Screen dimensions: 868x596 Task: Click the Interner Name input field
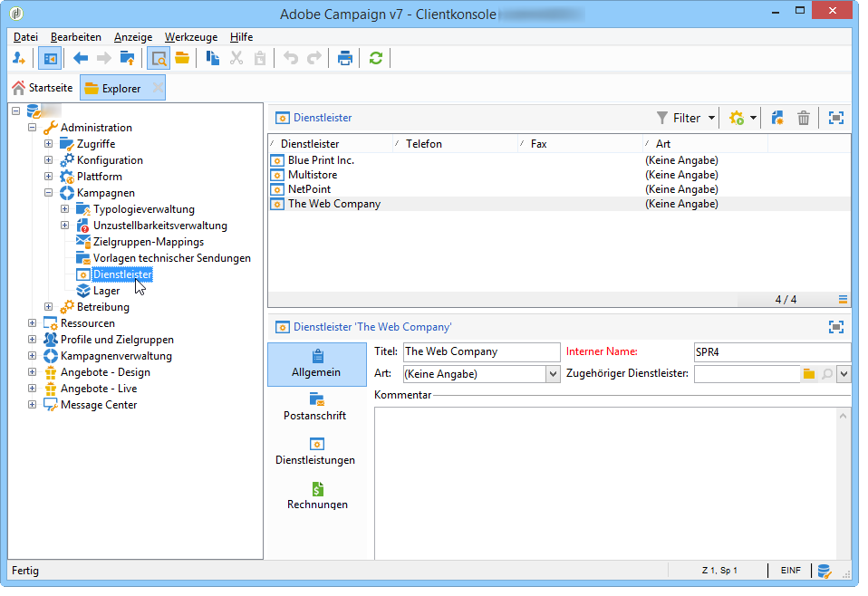tap(772, 352)
